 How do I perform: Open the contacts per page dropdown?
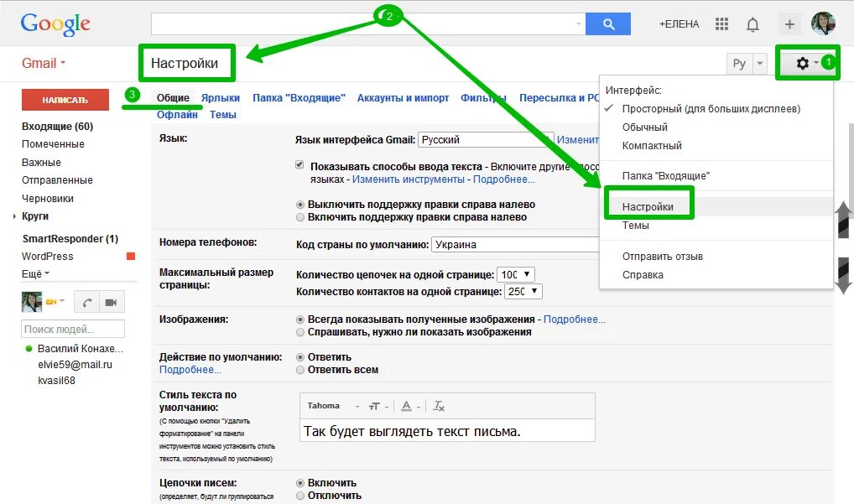523,292
